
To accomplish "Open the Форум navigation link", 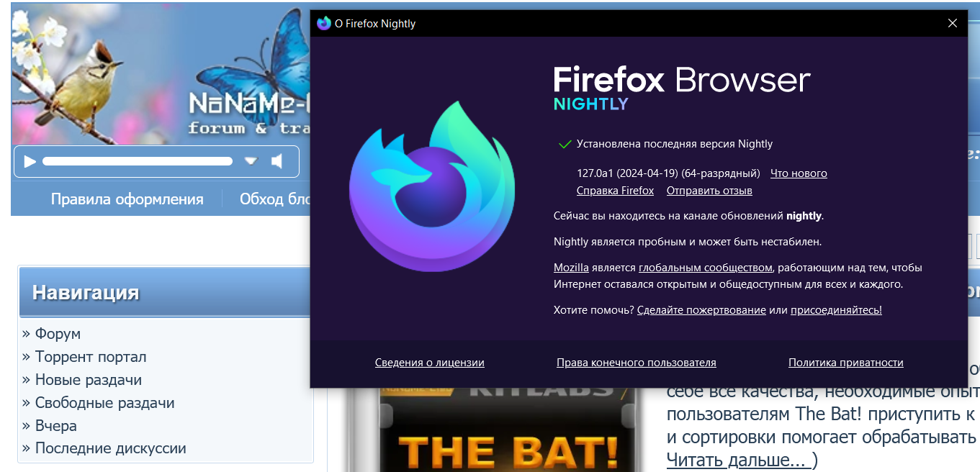I will [x=58, y=334].
